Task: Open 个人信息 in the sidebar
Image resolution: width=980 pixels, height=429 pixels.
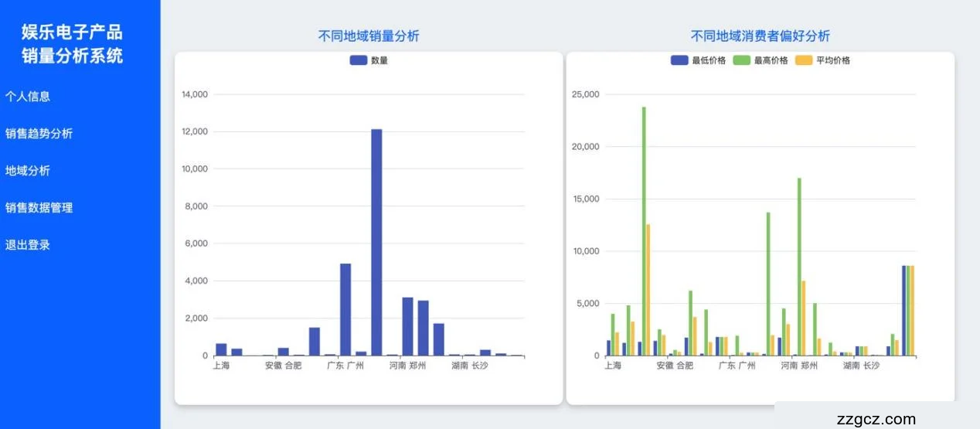Action: click(x=28, y=97)
